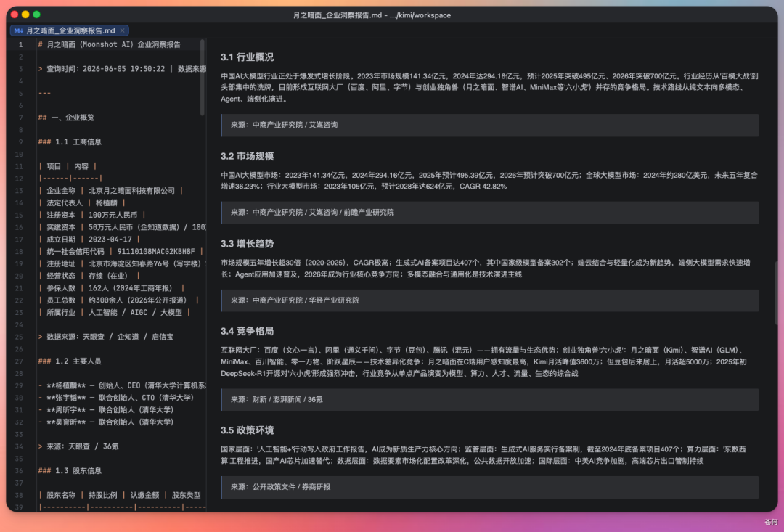Click line number 36 in the gutter
The height and width of the screenshot is (532, 784).
tap(19, 470)
